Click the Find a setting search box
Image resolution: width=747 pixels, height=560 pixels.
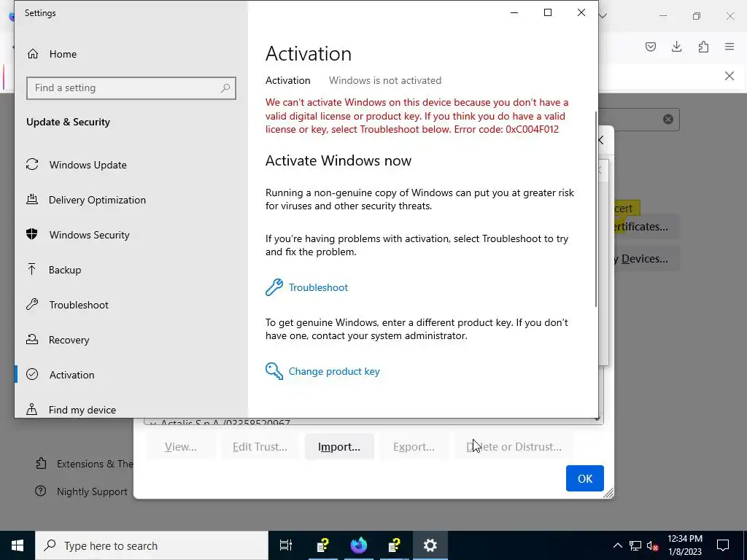click(131, 88)
